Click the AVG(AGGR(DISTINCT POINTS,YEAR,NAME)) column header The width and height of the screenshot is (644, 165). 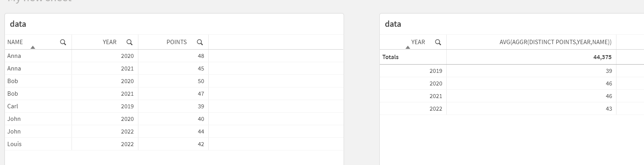click(x=555, y=42)
